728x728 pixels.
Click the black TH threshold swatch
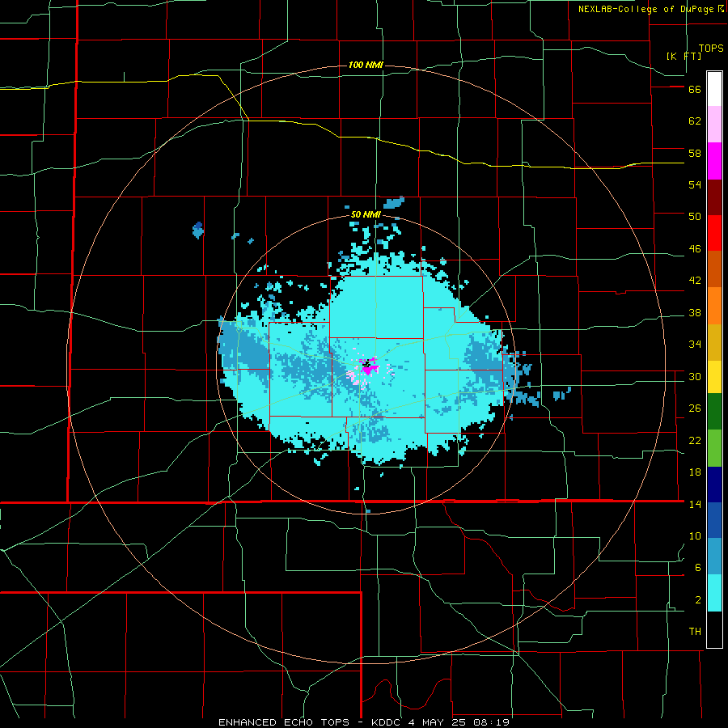tap(714, 629)
